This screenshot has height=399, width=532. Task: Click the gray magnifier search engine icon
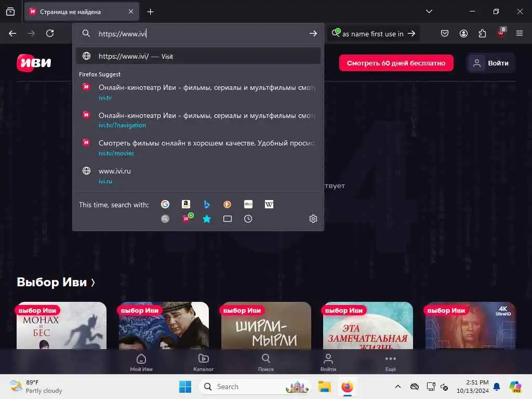pyautogui.click(x=165, y=219)
